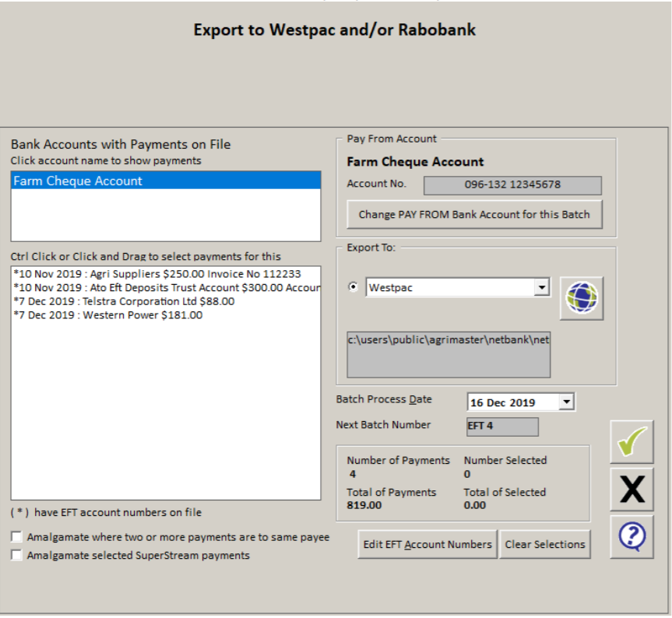Click Change PAY FROM Bank Account button

[x=474, y=214]
